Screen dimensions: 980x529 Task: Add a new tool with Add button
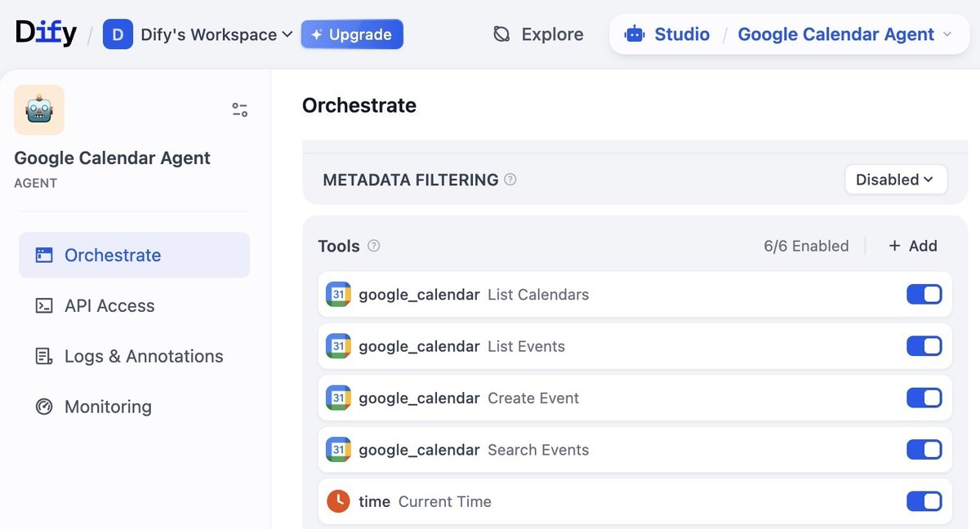click(912, 246)
